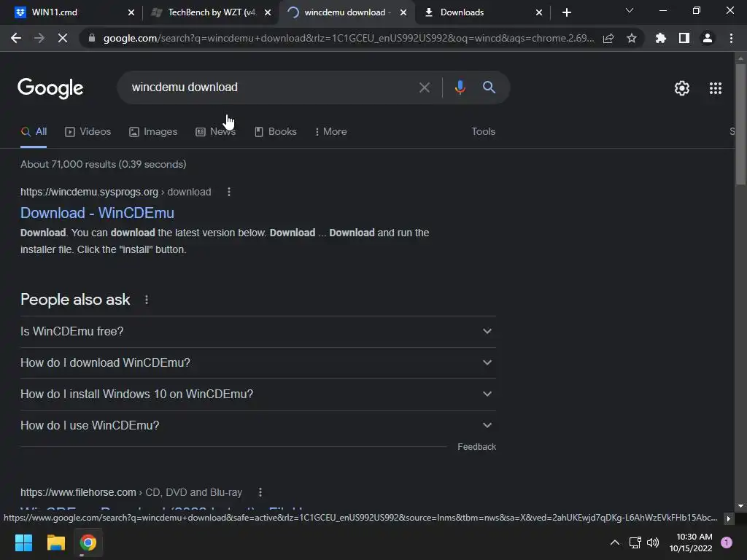747x560 pixels.
Task: Select the Books search tab
Action: point(275,132)
